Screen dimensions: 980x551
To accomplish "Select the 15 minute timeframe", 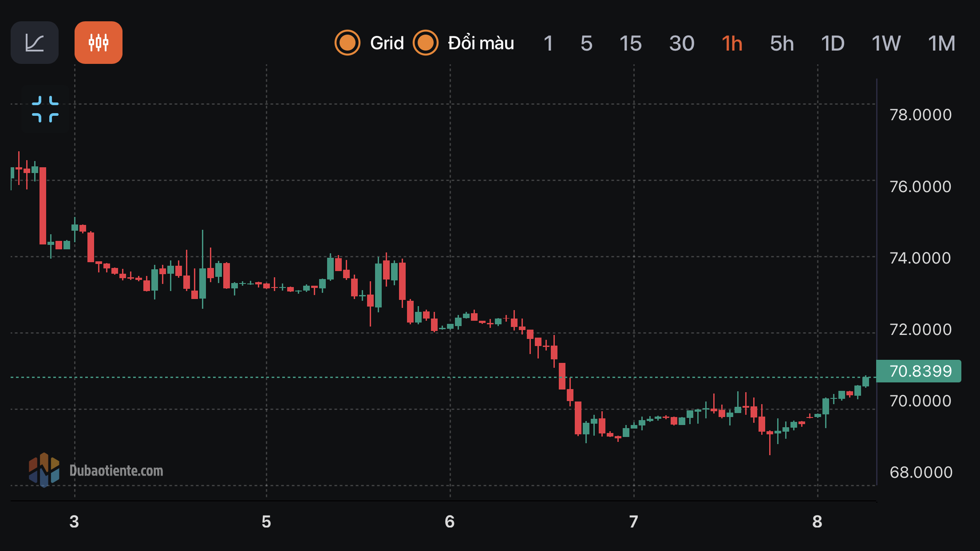I will click(x=630, y=43).
